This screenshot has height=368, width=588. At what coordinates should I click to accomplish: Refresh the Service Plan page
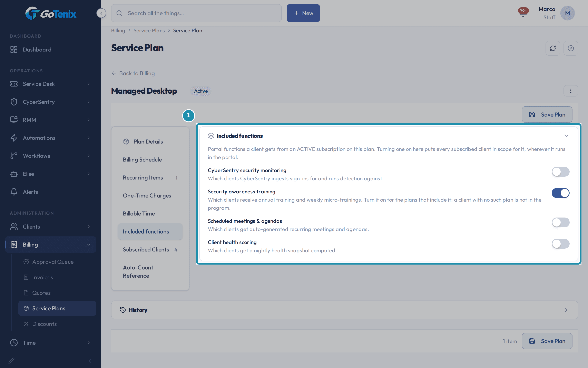(x=553, y=48)
